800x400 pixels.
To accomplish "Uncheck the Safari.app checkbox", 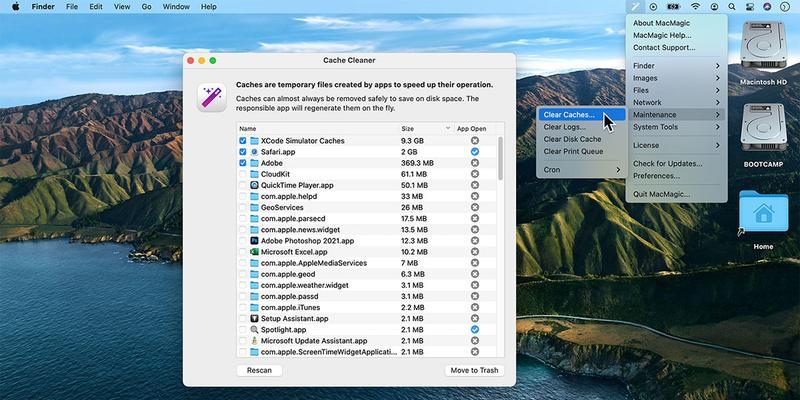I will [x=242, y=152].
